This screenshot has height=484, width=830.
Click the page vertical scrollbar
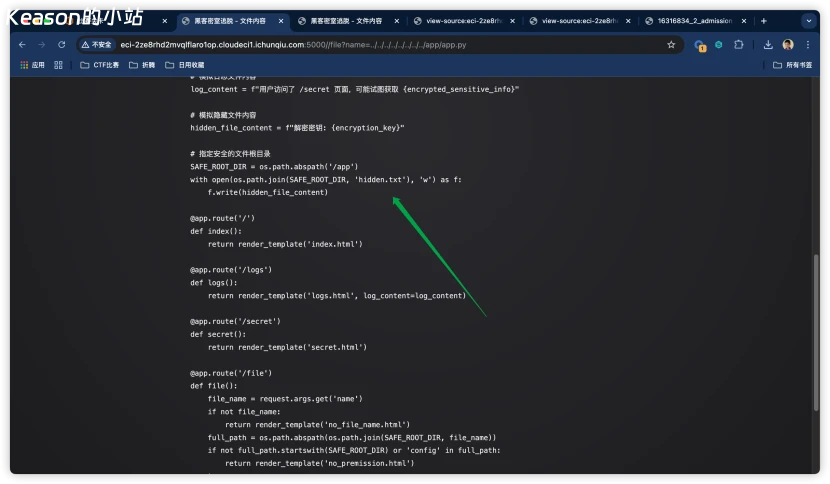click(x=816, y=300)
